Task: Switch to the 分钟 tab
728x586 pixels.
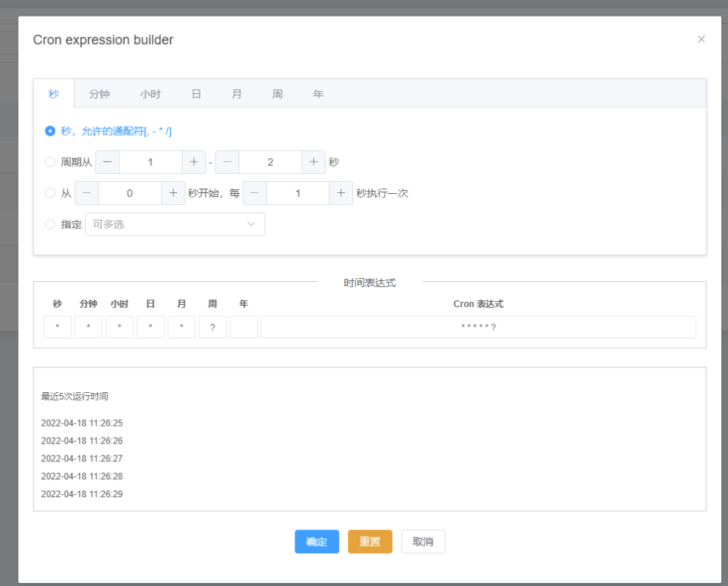Action: click(x=99, y=93)
